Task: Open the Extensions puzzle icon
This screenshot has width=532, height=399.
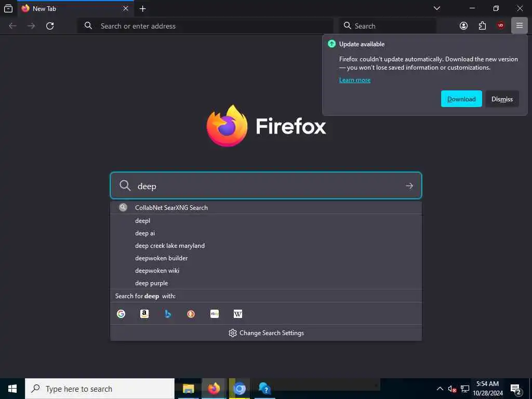Action: [x=482, y=26]
